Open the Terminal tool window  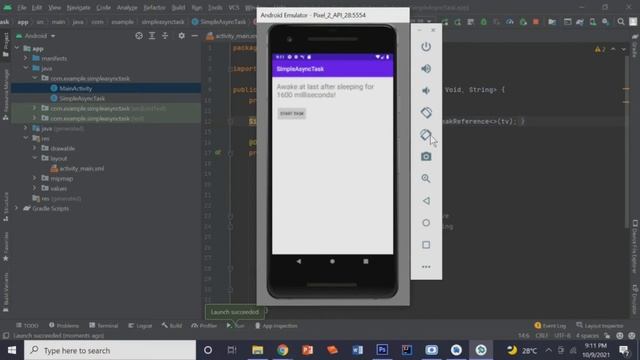[x=104, y=325]
